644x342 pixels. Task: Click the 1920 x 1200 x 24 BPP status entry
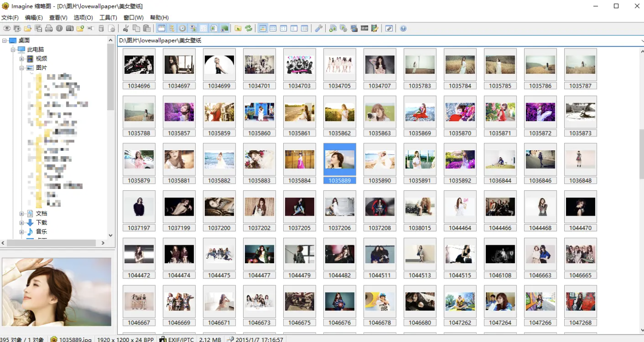(125, 339)
